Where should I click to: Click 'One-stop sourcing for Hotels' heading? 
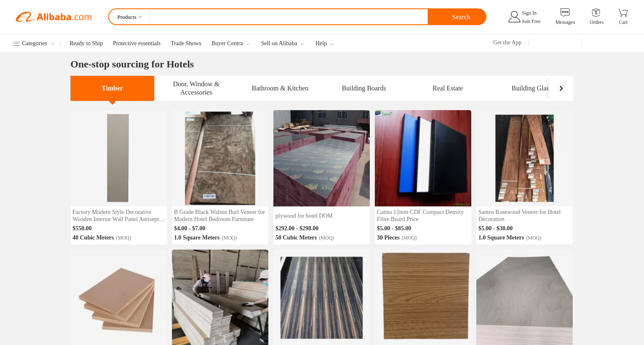tap(132, 64)
